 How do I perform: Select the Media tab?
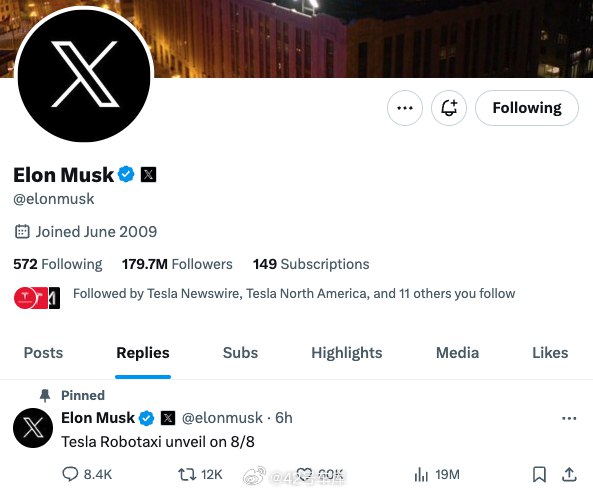tap(458, 353)
